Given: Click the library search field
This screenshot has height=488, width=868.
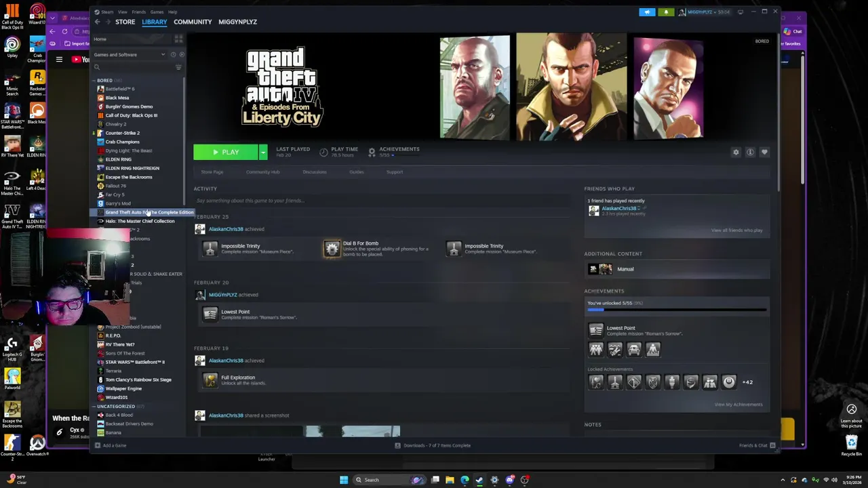Looking at the screenshot, I should coord(134,67).
